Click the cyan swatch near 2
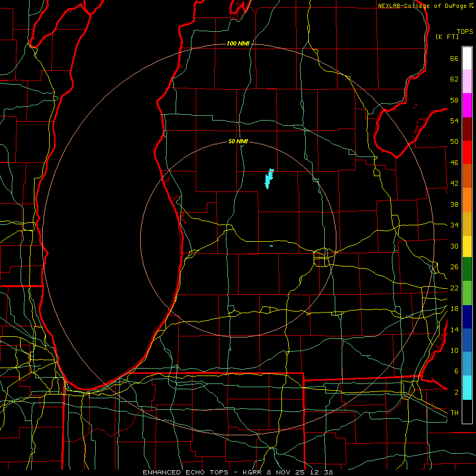Image resolution: width=476 pixels, height=476 pixels. tap(467, 388)
